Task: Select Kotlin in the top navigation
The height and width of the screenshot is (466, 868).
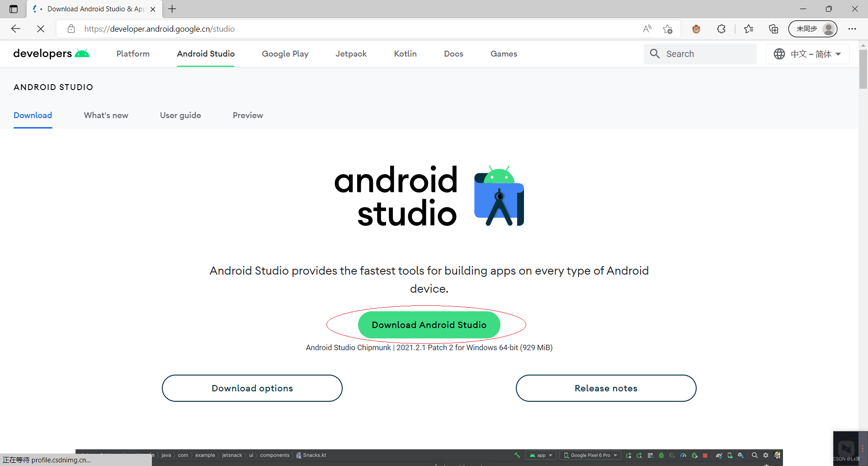Action: tap(405, 53)
